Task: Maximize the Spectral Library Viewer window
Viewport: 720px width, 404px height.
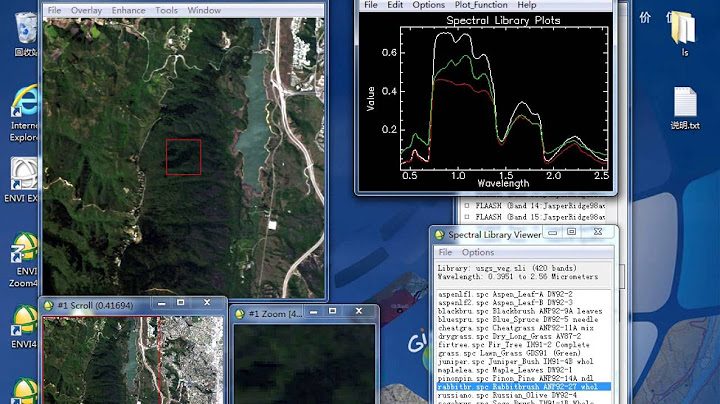Action: (572, 232)
